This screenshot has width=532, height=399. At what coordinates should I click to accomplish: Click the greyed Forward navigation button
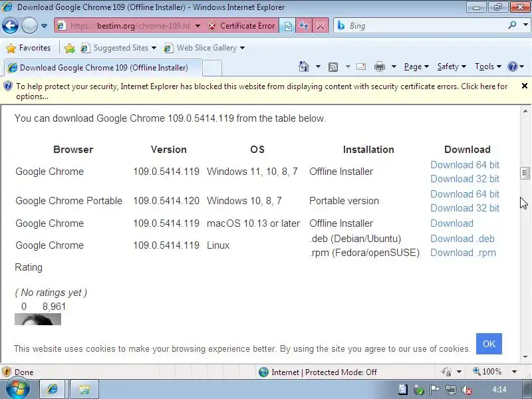[29, 25]
